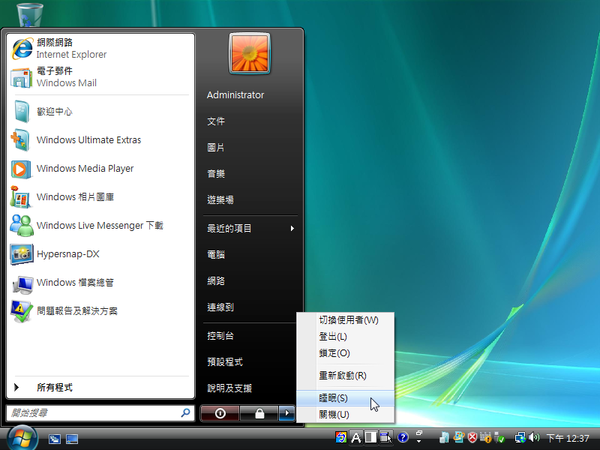Screen dimensions: 600x450
Task: Open the 歡迎中心 Welcome Center entry
Action: pos(100,111)
